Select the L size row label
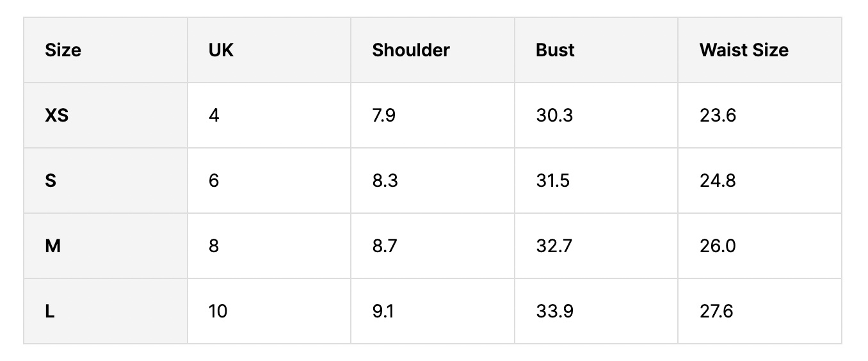Image resolution: width=868 pixels, height=361 pixels. [x=50, y=312]
